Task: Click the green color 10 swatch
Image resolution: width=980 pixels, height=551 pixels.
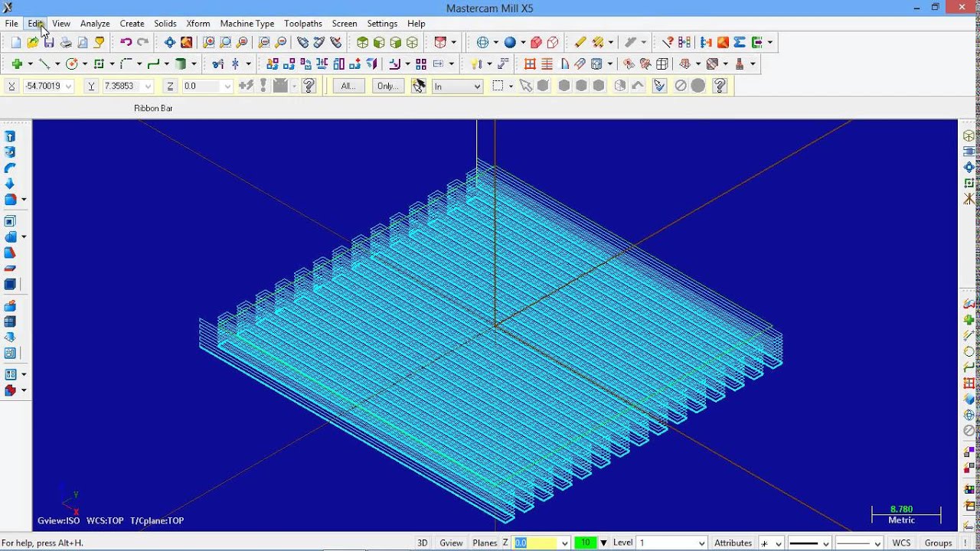Action: [x=586, y=543]
